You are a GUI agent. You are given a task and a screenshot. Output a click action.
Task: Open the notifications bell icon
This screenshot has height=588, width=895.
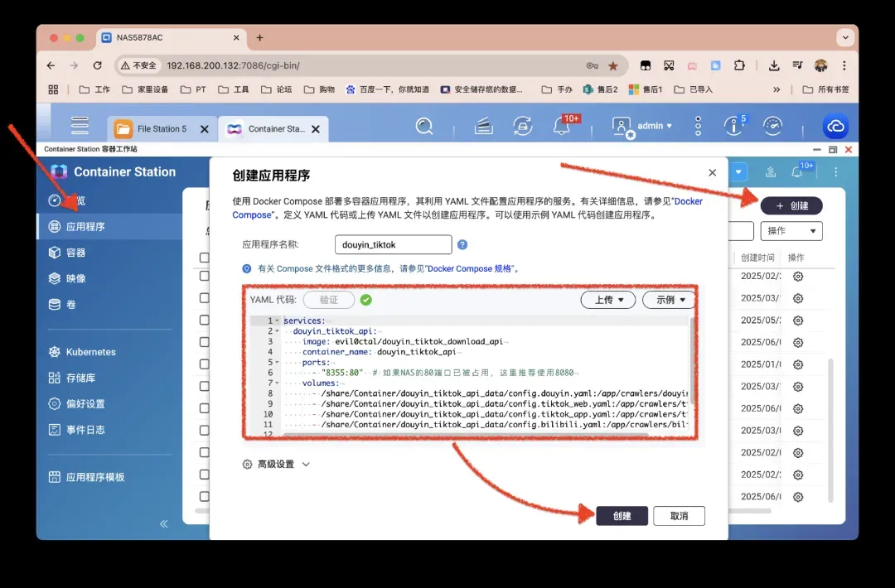tap(562, 126)
